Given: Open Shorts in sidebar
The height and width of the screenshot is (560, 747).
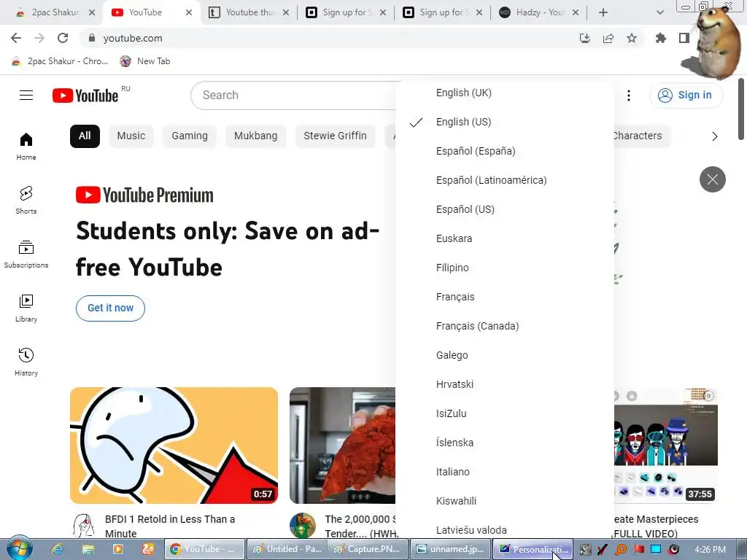Looking at the screenshot, I should pos(26,200).
